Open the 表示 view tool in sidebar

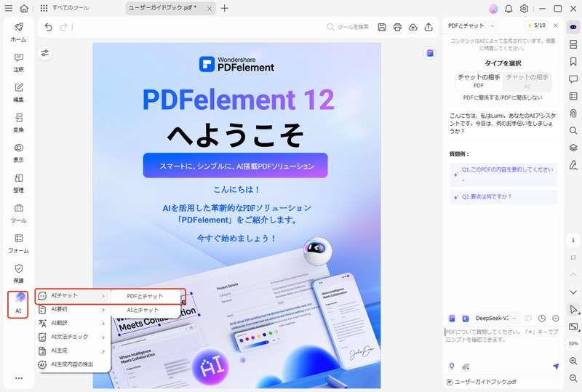(x=19, y=153)
